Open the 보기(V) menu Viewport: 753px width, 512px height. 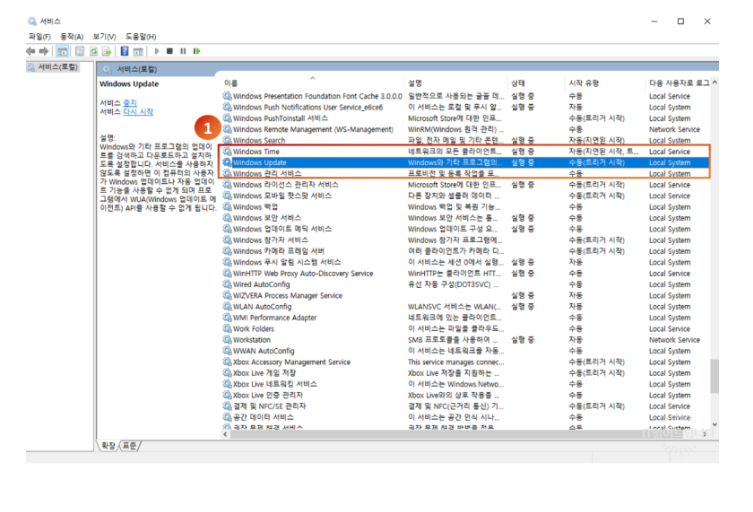(x=104, y=37)
